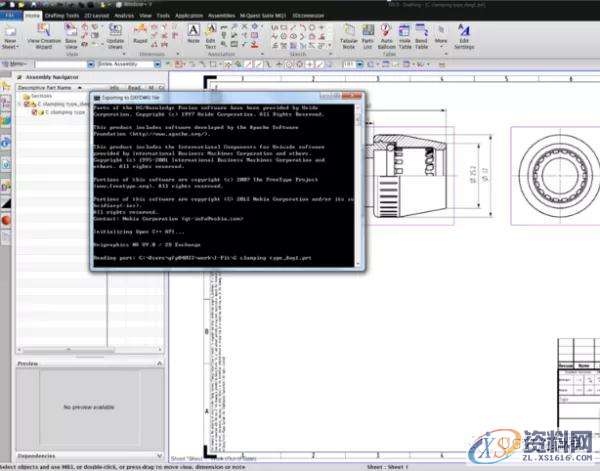The image size is (600, 471).
Task: Click the File menu button
Action: (9, 17)
